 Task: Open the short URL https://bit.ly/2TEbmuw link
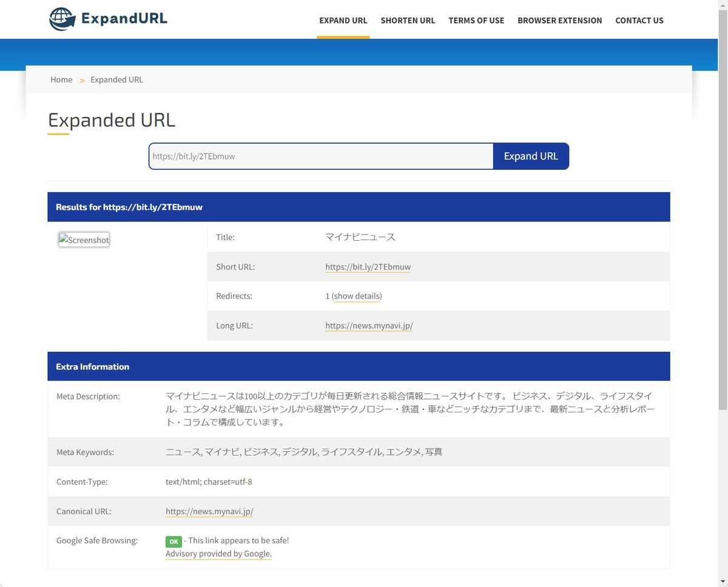point(368,267)
